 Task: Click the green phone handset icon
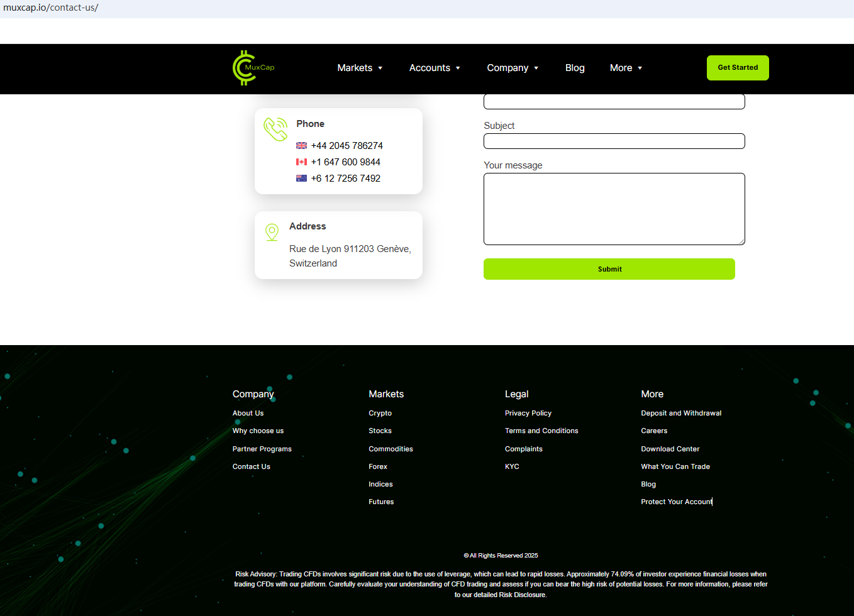tap(275, 129)
